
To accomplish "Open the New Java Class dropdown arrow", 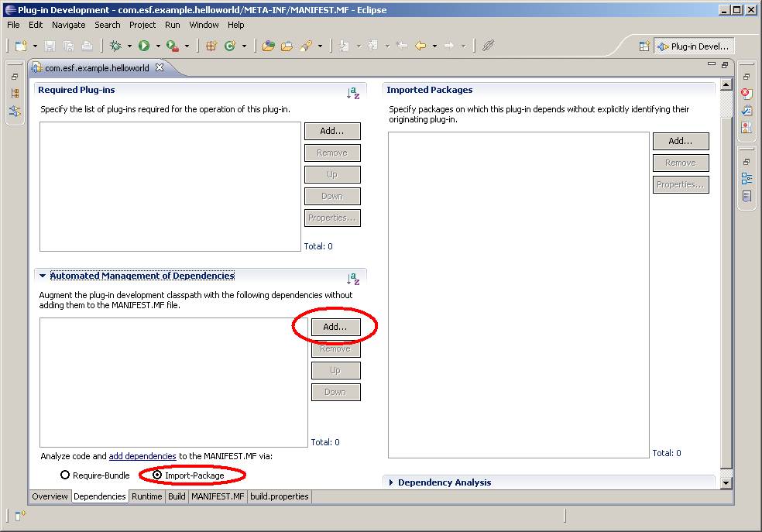I will (x=244, y=46).
